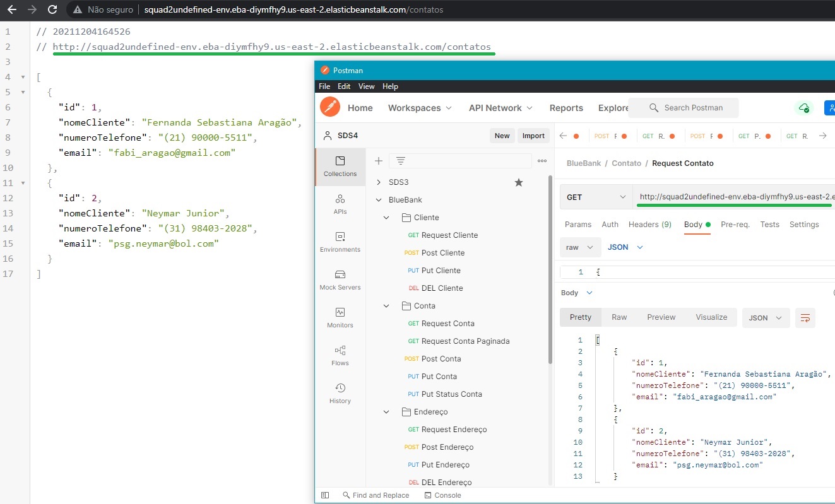The width and height of the screenshot is (835, 504).
Task: Open Environments in Postman sidebar
Action: (340, 242)
